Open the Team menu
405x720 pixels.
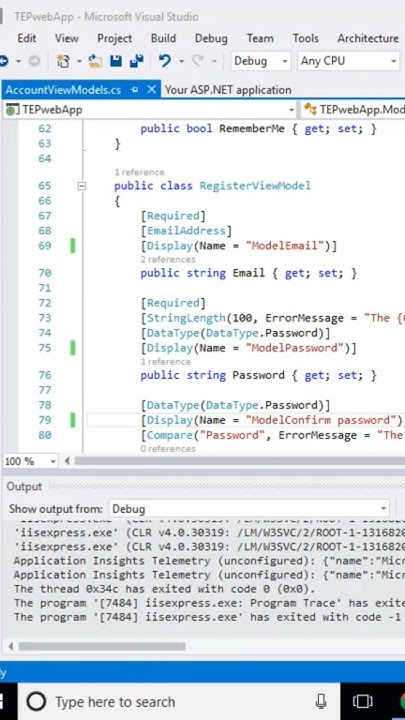coord(260,39)
